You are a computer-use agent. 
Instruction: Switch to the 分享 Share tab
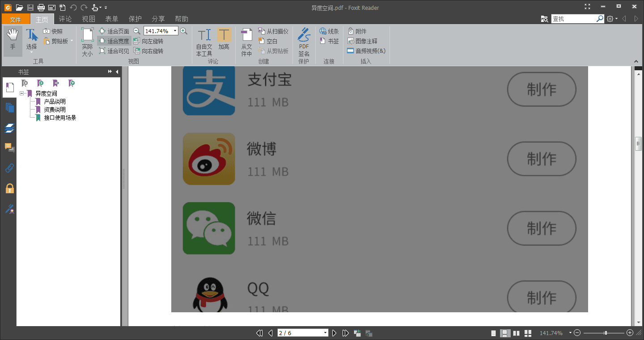(158, 19)
